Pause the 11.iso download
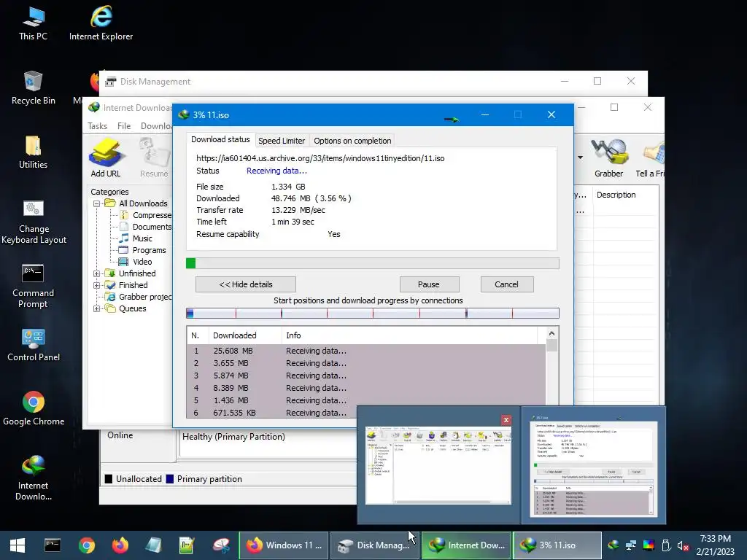Viewport: 747px width, 560px height. [x=429, y=284]
